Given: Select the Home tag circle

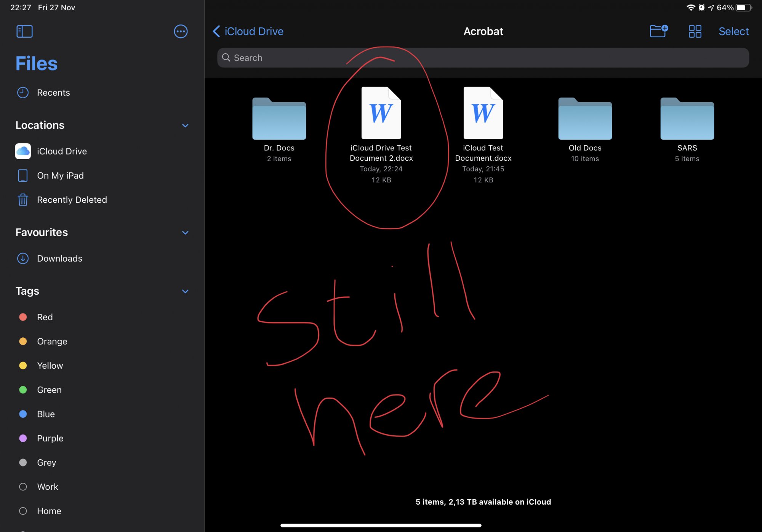Looking at the screenshot, I should click(23, 511).
